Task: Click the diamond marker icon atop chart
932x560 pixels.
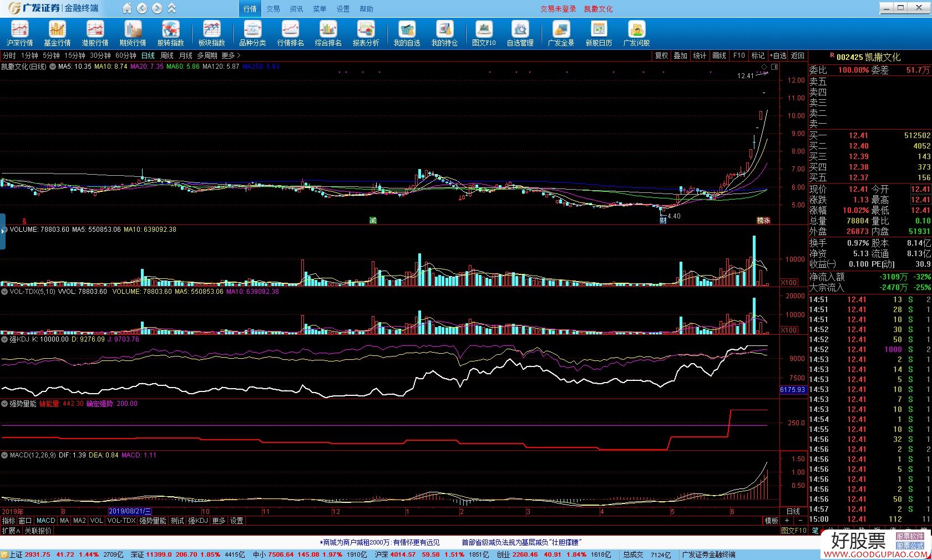Action: (764, 67)
